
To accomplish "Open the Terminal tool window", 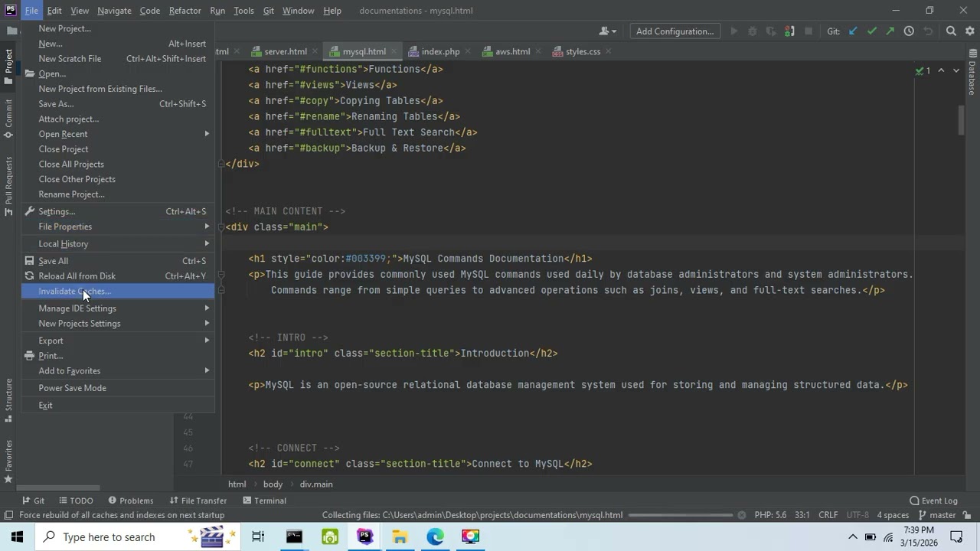I will tap(264, 500).
